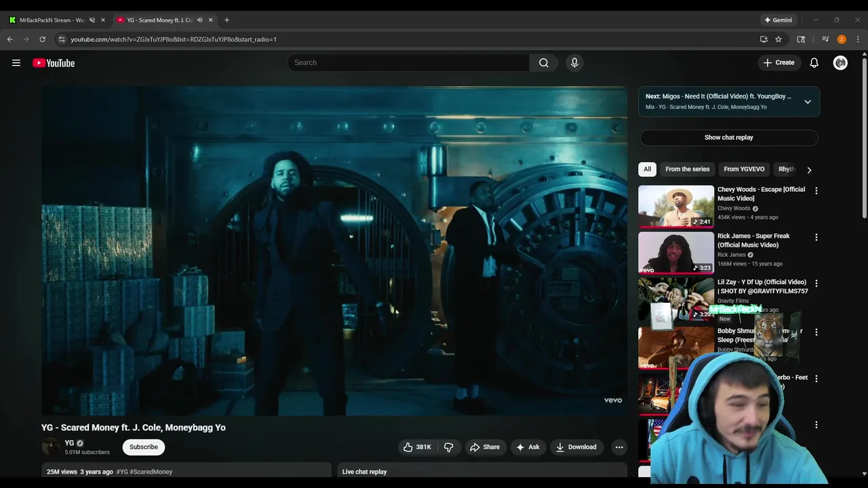This screenshot has height=488, width=868.
Task: Open the YG channel avatar
Action: pos(51,447)
